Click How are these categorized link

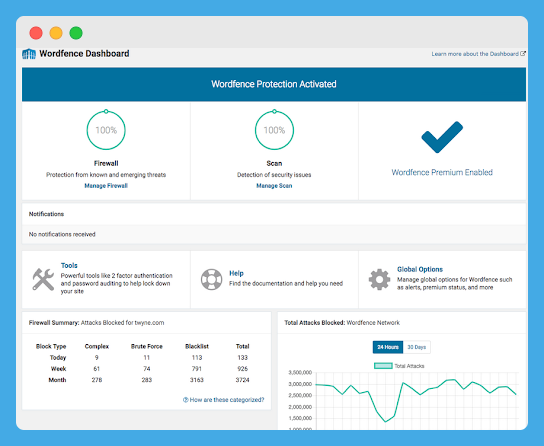227,400
